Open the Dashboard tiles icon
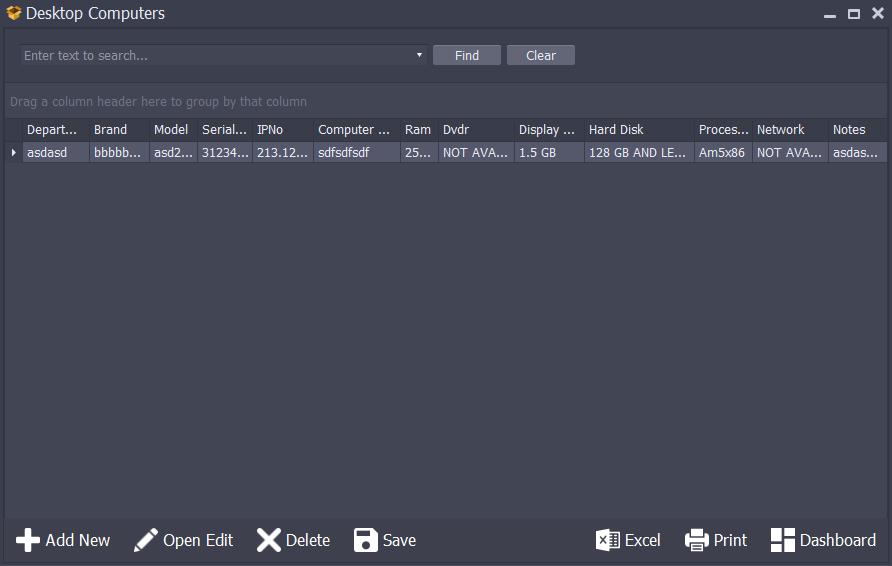Image resolution: width=892 pixels, height=566 pixels. coord(783,540)
